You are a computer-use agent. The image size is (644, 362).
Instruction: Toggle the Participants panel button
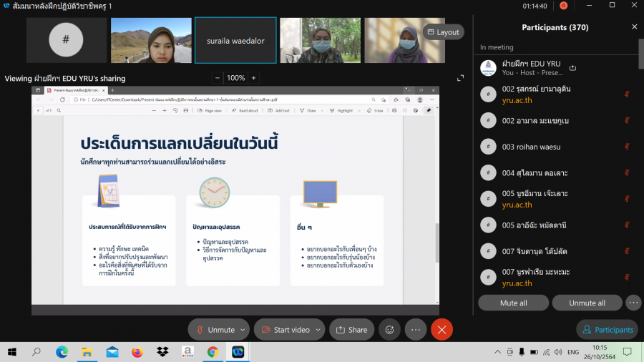coord(608,330)
